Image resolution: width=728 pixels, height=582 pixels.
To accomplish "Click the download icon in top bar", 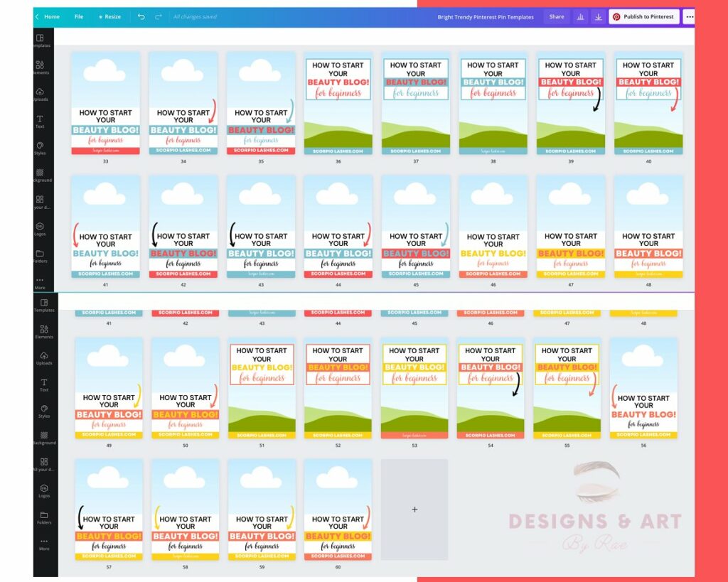I will (600, 16).
